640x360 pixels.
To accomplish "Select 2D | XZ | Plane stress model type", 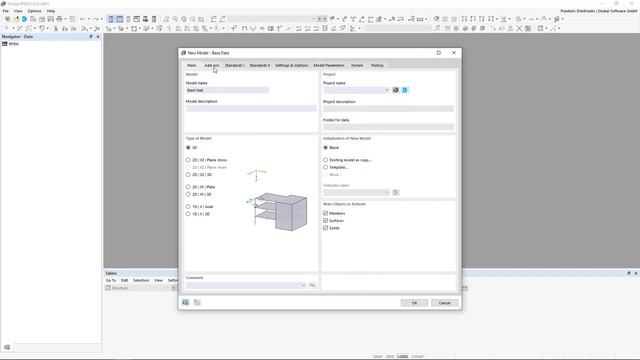I will tap(188, 160).
